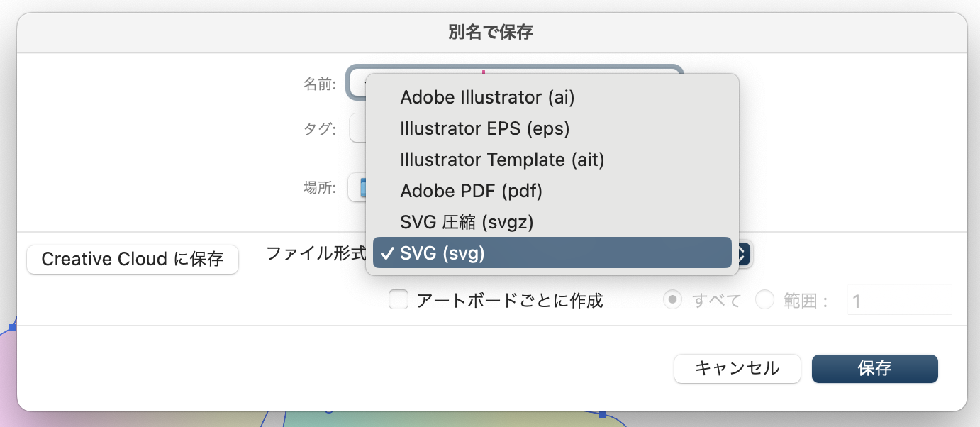Viewport: 980px width, 427px height.
Task: Cancel with the キャンセル button
Action: [737, 368]
